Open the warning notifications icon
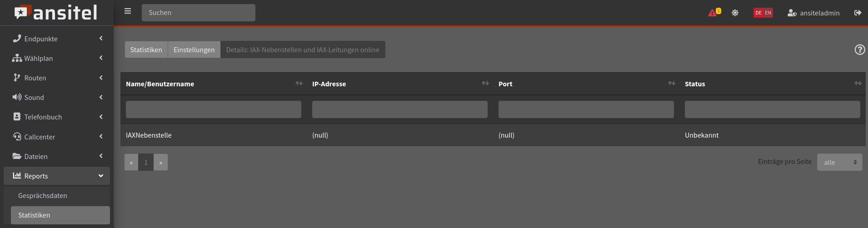This screenshot has width=868, height=228. [713, 13]
